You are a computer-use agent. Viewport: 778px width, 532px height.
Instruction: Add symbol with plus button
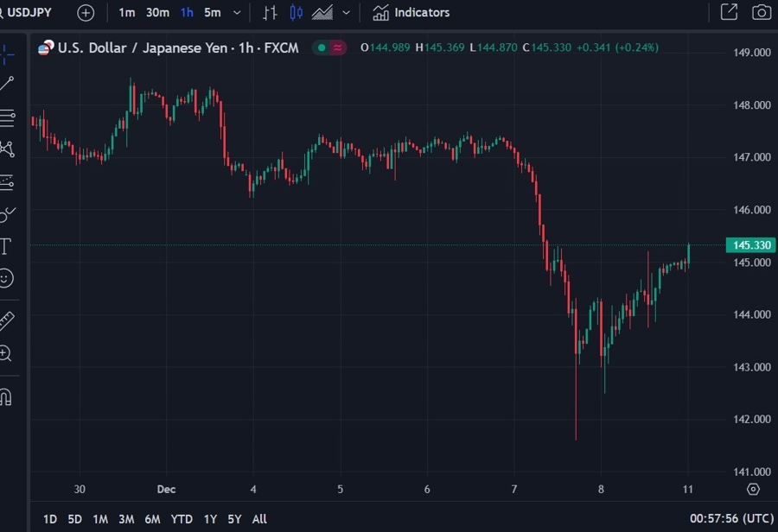click(86, 13)
